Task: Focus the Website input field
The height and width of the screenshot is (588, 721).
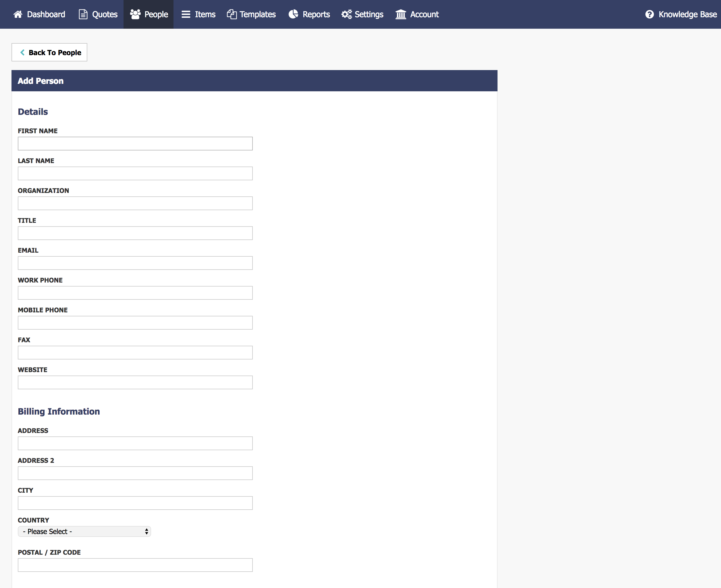Action: coord(135,382)
